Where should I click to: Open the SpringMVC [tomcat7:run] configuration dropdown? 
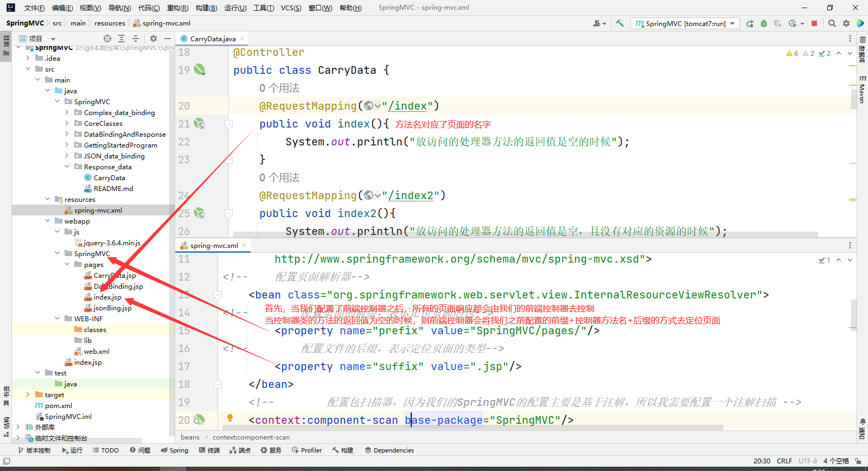coord(686,23)
